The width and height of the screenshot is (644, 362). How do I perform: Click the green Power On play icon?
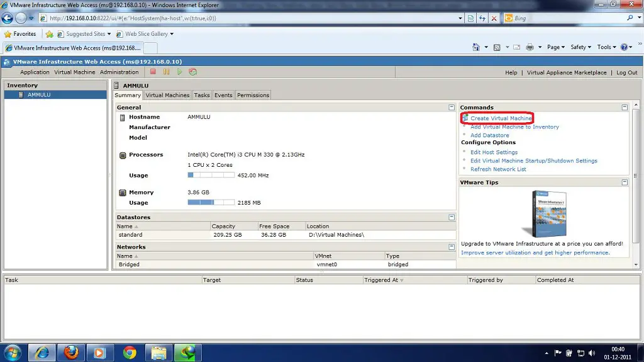click(x=179, y=72)
